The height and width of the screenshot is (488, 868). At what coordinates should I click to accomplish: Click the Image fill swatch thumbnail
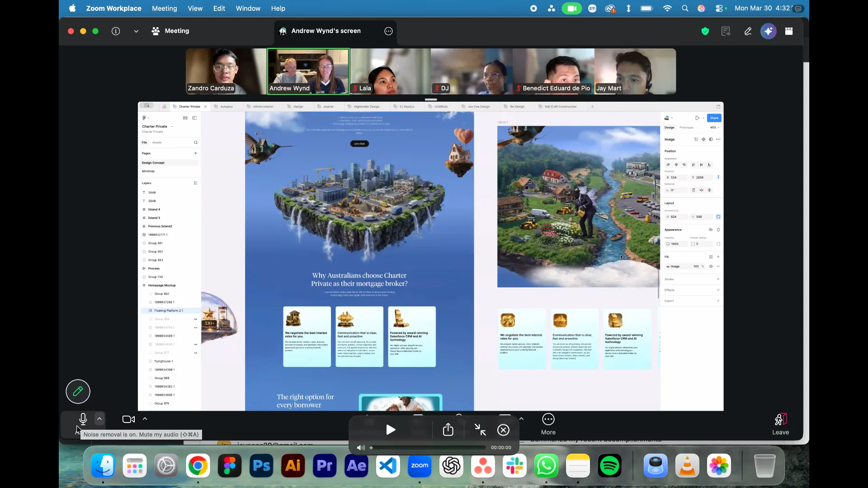pyautogui.click(x=668, y=267)
